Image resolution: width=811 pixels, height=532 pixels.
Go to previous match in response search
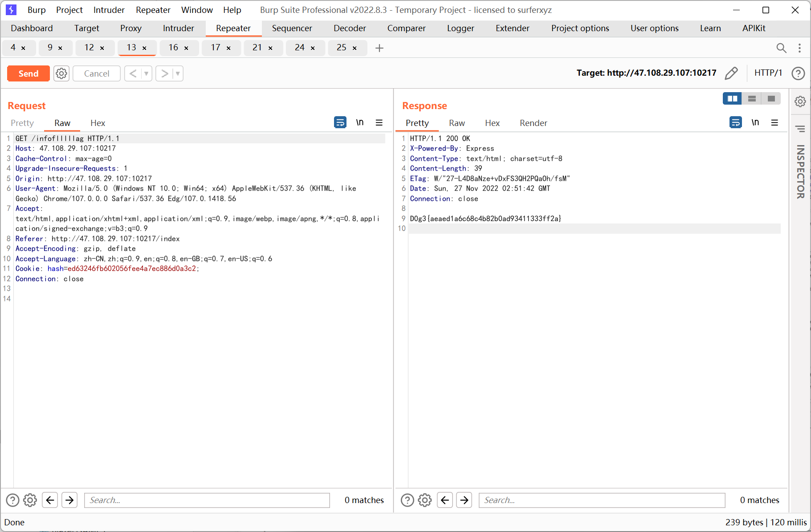coord(445,500)
